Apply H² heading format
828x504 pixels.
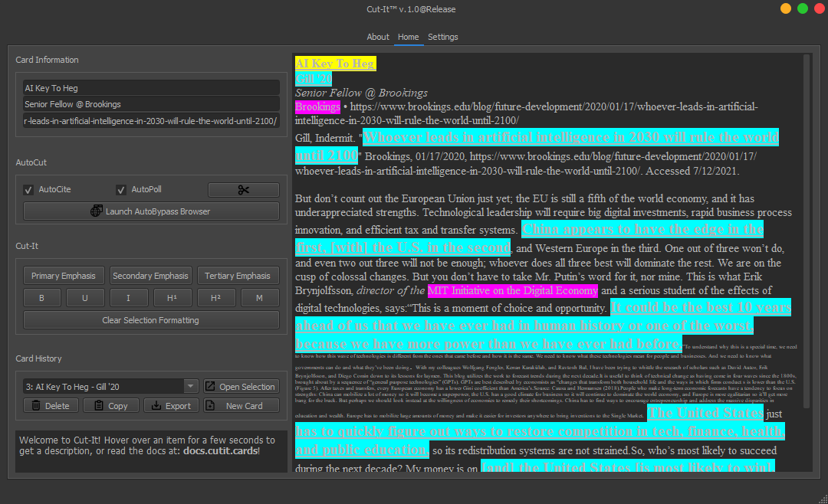click(x=216, y=298)
